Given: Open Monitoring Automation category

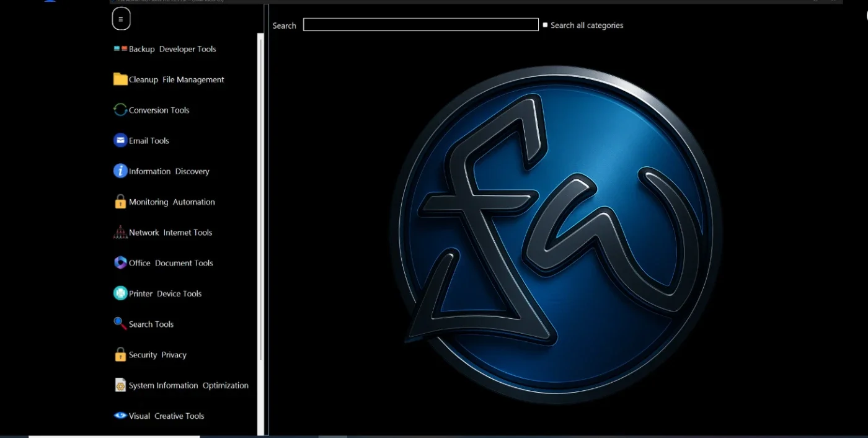Looking at the screenshot, I should 172,202.
